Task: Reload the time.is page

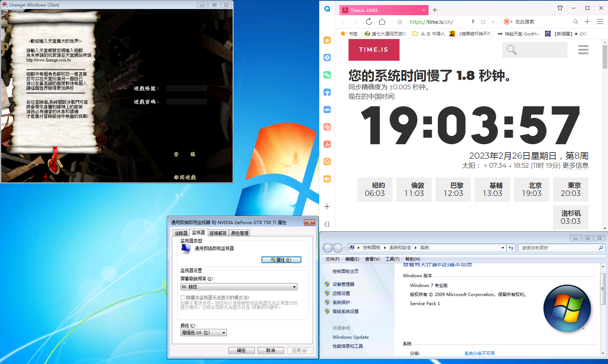Action: click(x=369, y=22)
